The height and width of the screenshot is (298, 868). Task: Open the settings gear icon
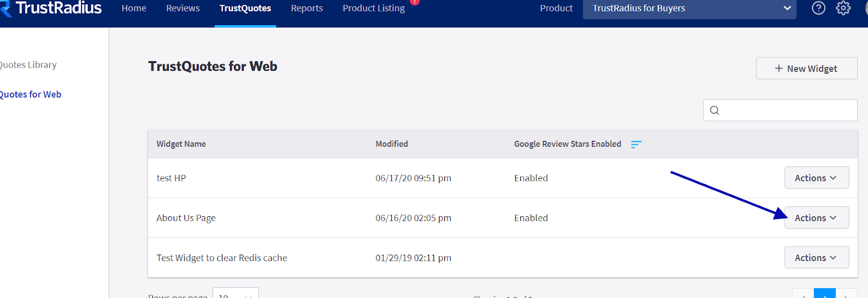tap(843, 8)
